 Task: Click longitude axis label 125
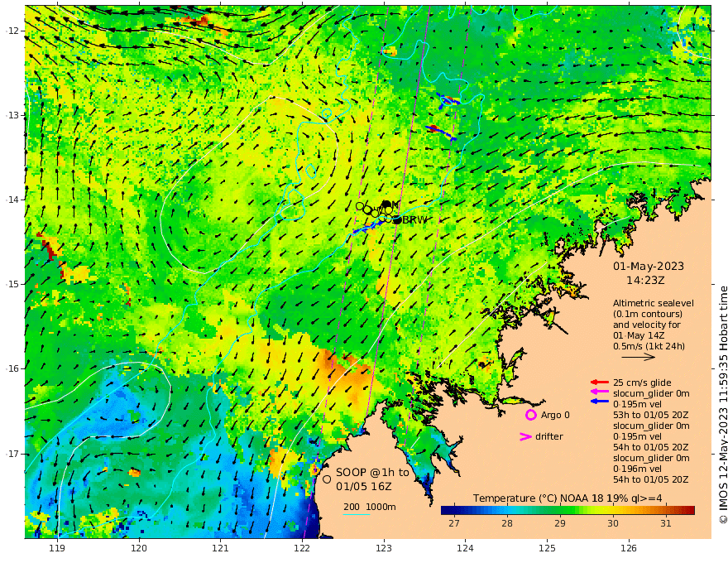point(547,549)
